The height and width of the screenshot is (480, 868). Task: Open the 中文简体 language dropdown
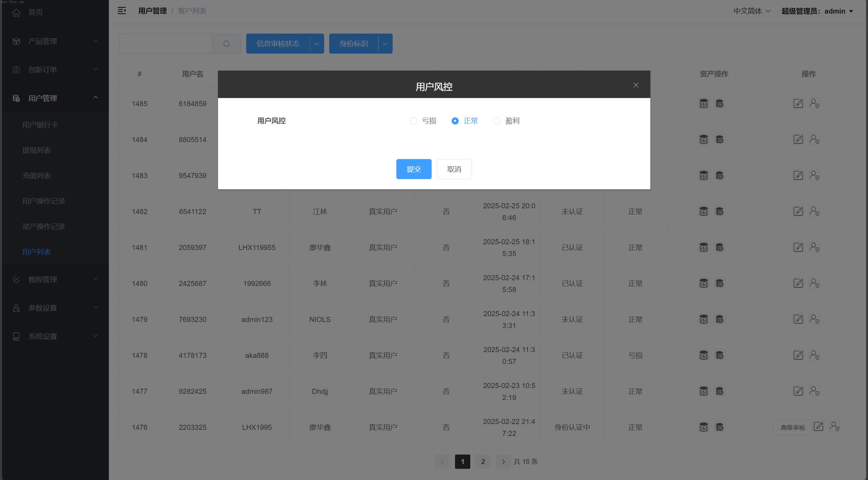coord(752,11)
